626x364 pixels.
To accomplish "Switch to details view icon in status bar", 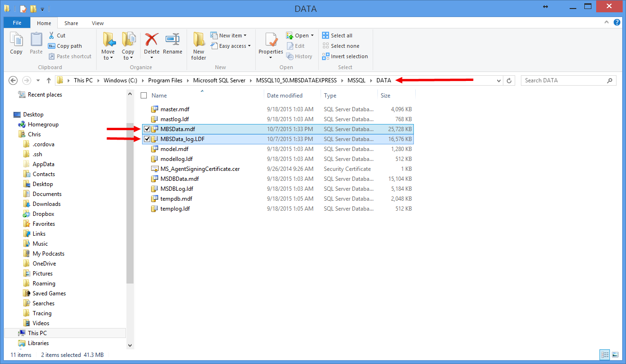I will pos(605,355).
